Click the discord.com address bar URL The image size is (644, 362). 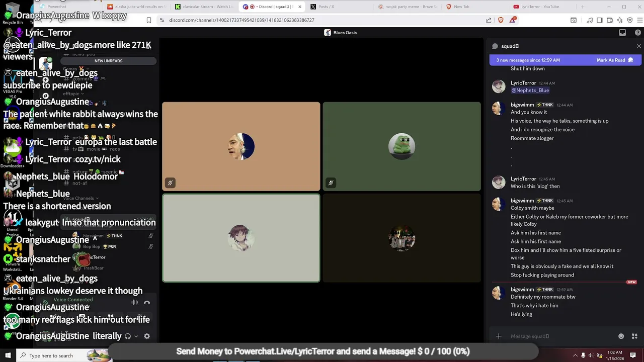point(242,20)
